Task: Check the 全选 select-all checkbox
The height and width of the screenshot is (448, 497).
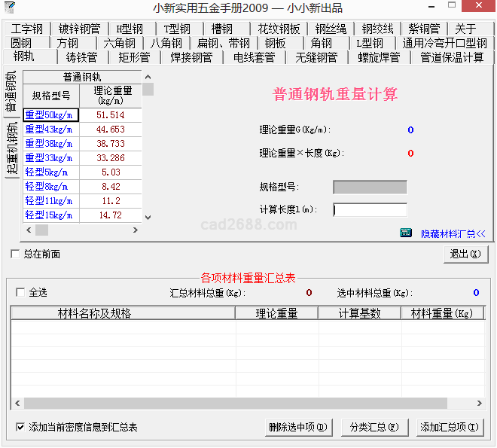Action: pyautogui.click(x=20, y=293)
